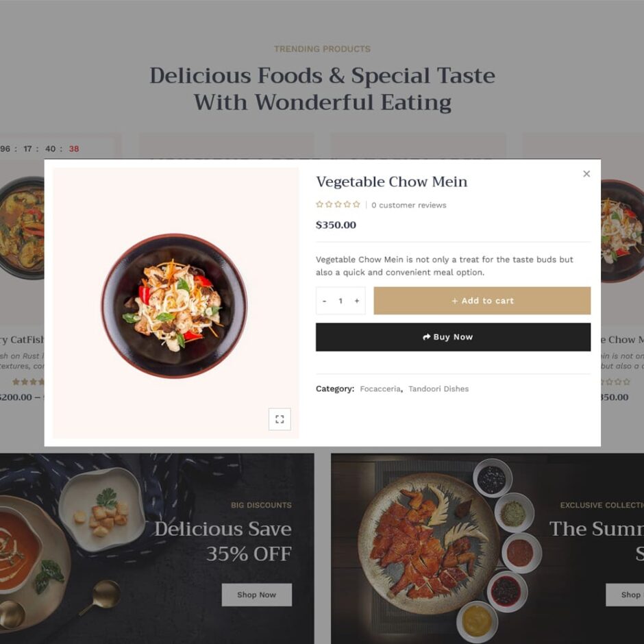This screenshot has width=644, height=644.
Task: Add Vegetable Chow Mein to cart
Action: pyautogui.click(x=482, y=301)
